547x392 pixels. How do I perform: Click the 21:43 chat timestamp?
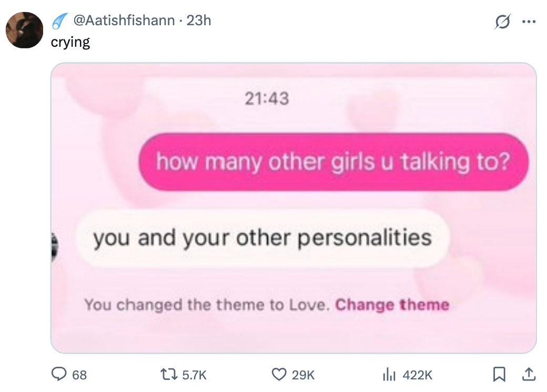(x=267, y=98)
